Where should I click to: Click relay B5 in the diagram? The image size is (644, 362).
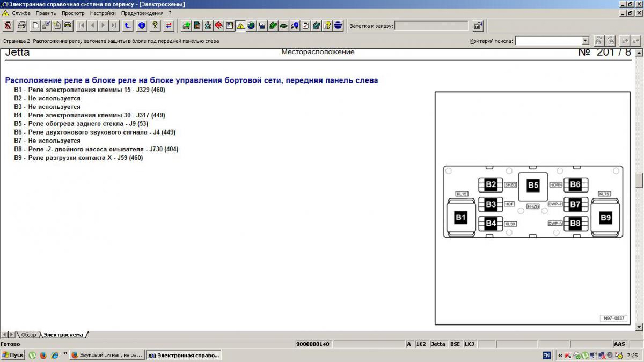click(533, 186)
